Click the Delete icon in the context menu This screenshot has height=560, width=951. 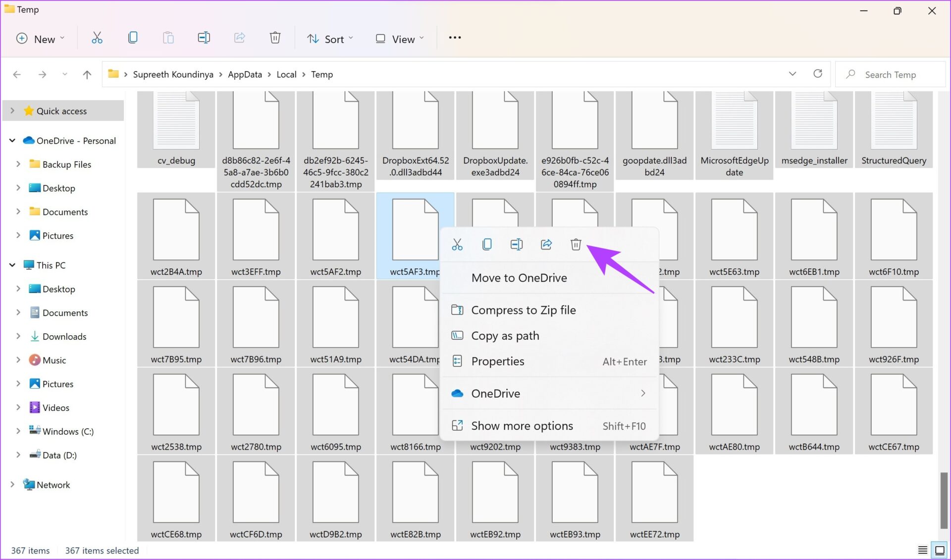[x=576, y=244]
